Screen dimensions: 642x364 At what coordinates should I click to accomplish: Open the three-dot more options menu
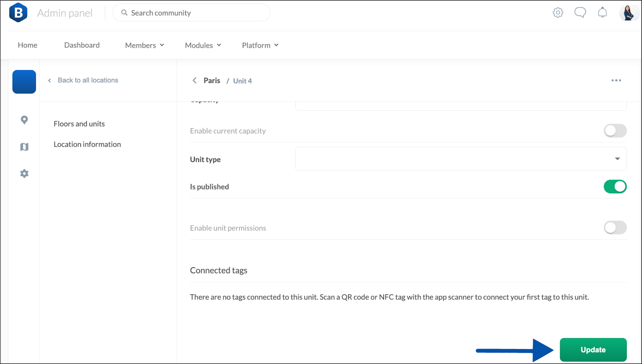tap(616, 81)
